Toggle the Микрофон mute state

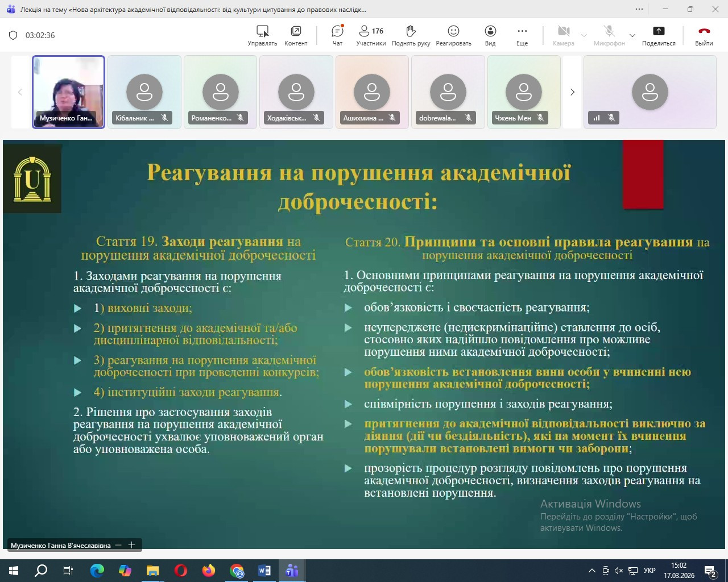(x=609, y=35)
